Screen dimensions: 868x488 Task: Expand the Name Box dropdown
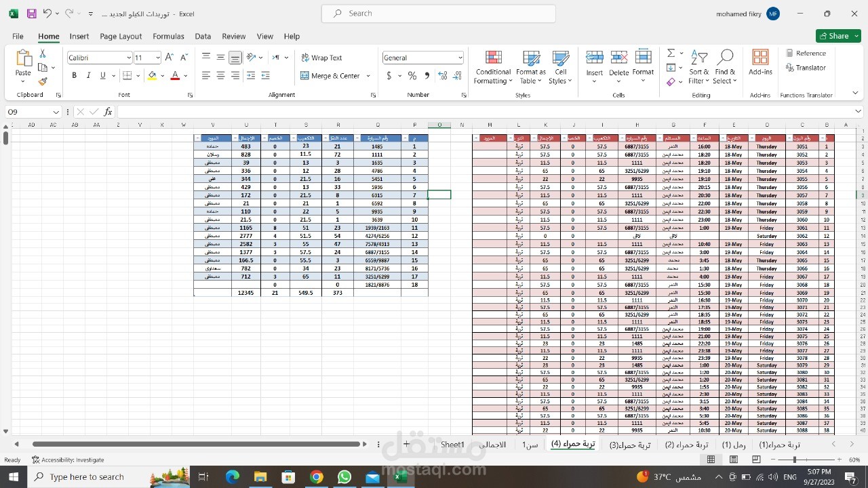coord(56,112)
